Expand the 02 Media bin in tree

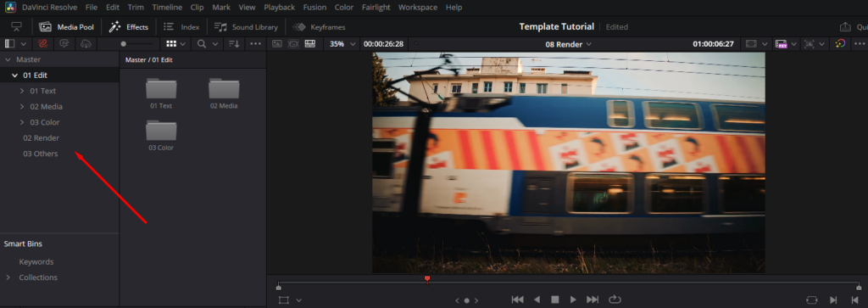pyautogui.click(x=22, y=106)
